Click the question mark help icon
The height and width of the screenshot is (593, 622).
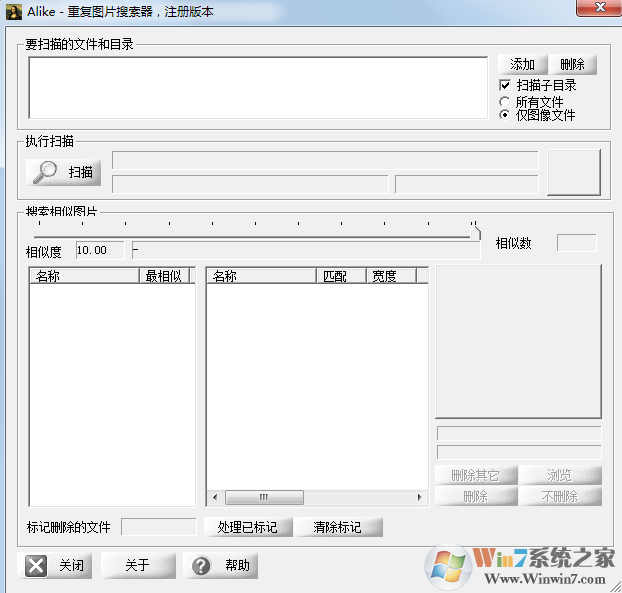coord(202,566)
